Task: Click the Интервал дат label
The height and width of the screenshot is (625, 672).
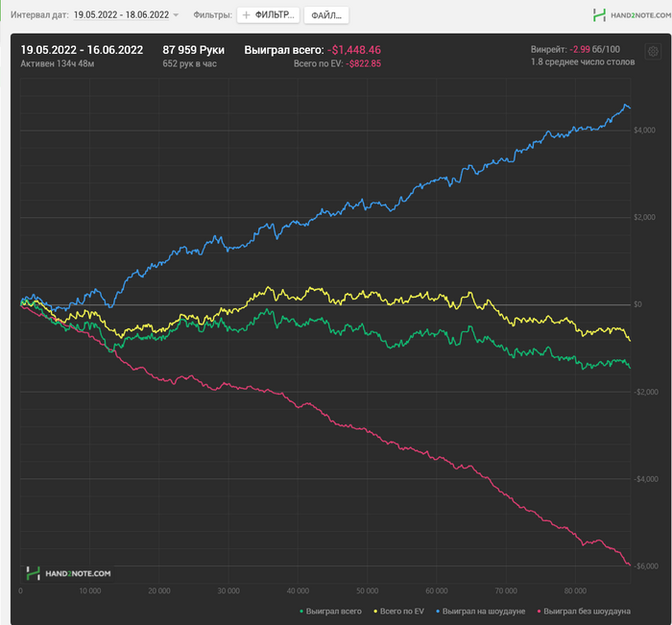Action: pos(39,15)
